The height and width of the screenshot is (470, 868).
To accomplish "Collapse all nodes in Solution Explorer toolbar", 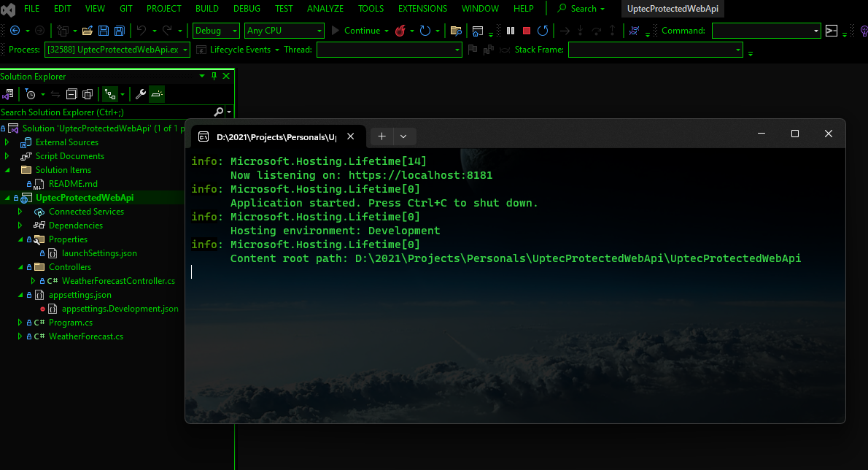I will coord(71,94).
